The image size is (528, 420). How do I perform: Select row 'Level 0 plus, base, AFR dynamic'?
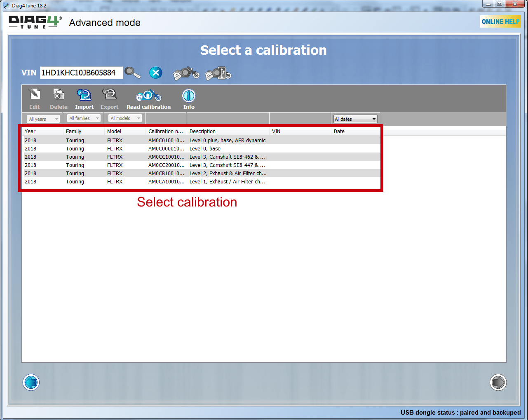202,141
